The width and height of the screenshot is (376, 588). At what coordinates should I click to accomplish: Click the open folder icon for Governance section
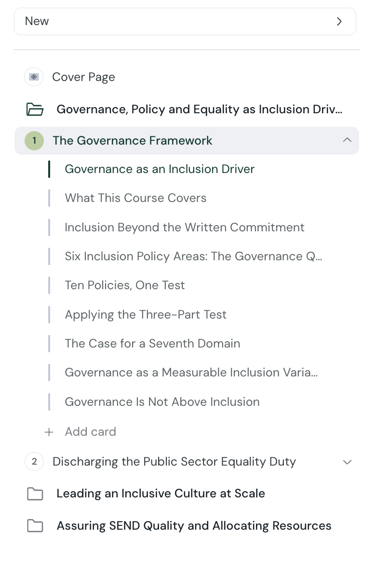pyautogui.click(x=35, y=109)
